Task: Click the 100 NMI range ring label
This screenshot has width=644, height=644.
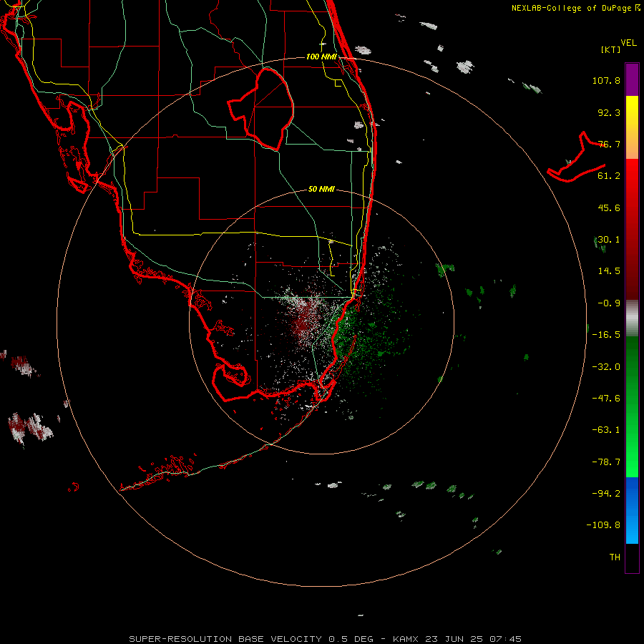Action: coord(321,57)
